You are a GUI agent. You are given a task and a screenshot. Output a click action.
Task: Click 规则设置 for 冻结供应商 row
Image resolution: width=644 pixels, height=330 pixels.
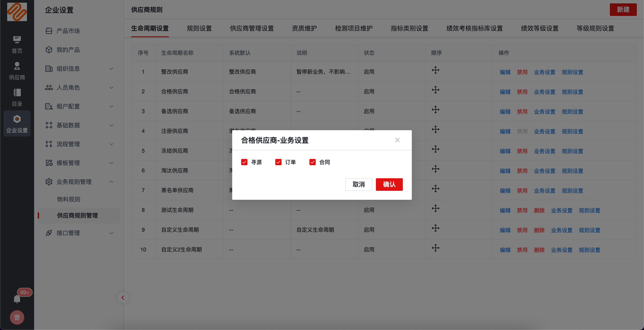572,151
